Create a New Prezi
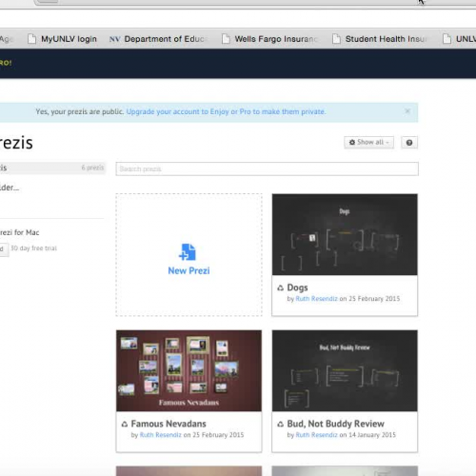 click(188, 254)
